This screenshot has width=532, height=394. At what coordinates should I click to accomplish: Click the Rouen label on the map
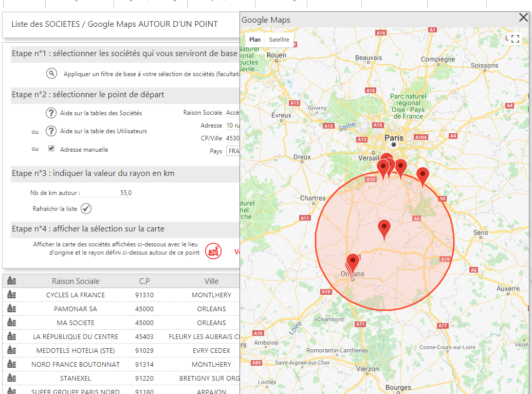click(277, 56)
